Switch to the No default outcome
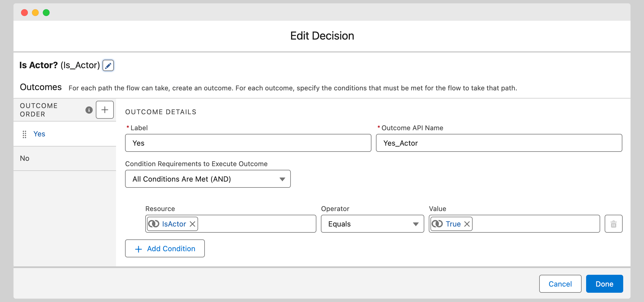This screenshot has width=644, height=302. (x=25, y=159)
